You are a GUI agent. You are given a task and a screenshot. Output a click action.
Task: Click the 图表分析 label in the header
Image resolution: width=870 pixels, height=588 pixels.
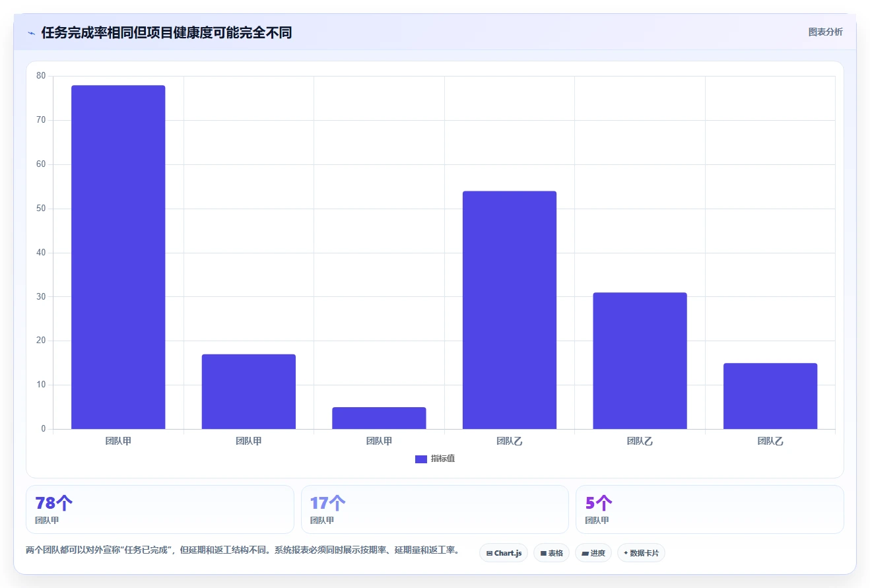coord(826,32)
